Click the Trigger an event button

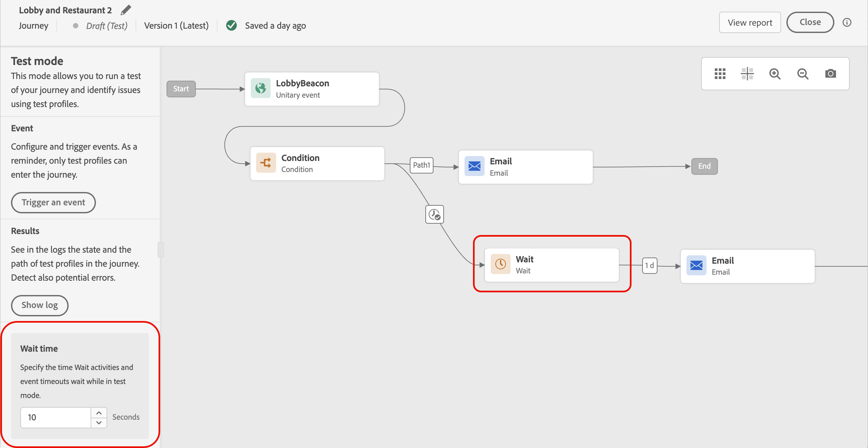point(53,202)
